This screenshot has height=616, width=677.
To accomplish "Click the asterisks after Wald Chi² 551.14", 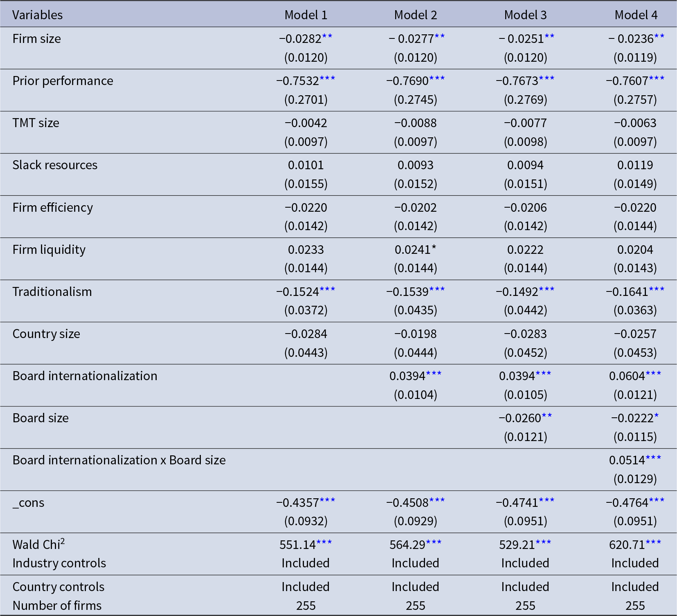I will [324, 544].
